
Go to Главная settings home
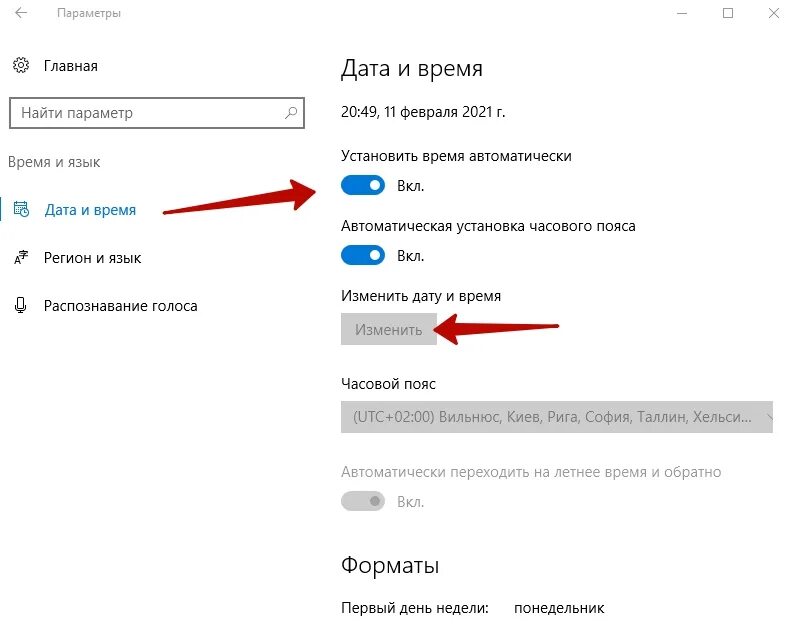pyautogui.click(x=70, y=66)
